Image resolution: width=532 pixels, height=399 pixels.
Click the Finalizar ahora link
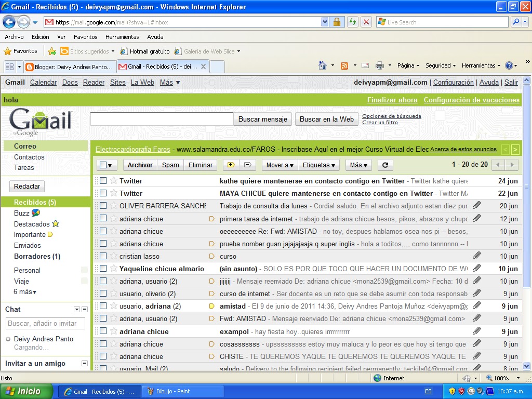pos(392,100)
